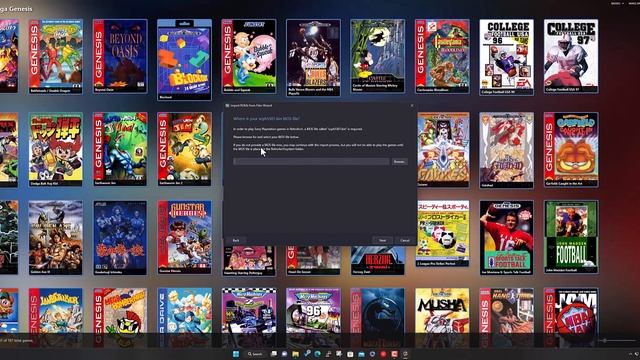Select the Castlevania Bloodlines cover
Viewport: 640px width, 360px height.
point(442,56)
